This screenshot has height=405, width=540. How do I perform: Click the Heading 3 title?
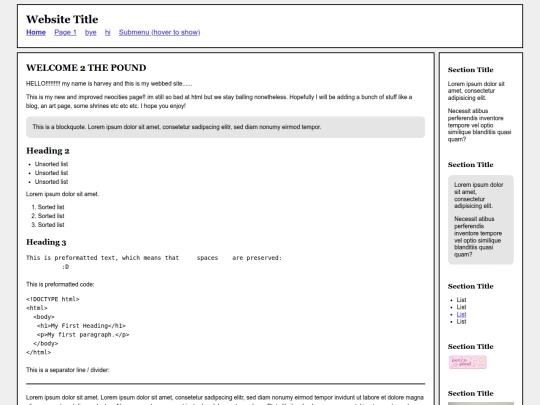click(46, 242)
